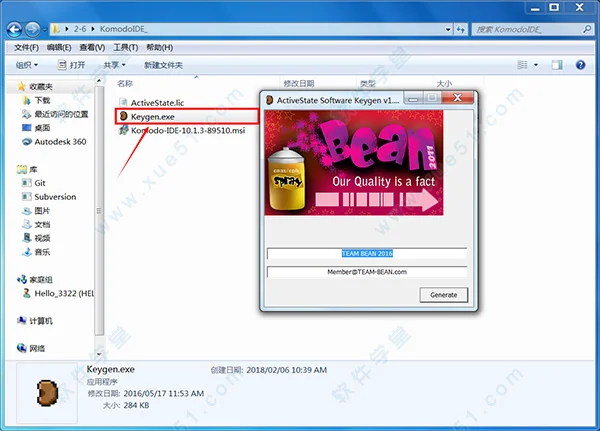Click sidebar scrollbar up arrow
This screenshot has height=431, width=600.
tap(99, 81)
